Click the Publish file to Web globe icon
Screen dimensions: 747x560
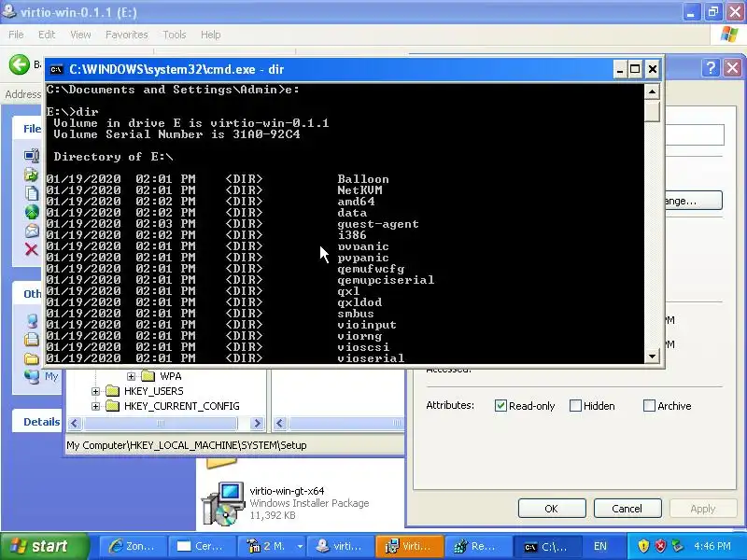[x=32, y=212]
